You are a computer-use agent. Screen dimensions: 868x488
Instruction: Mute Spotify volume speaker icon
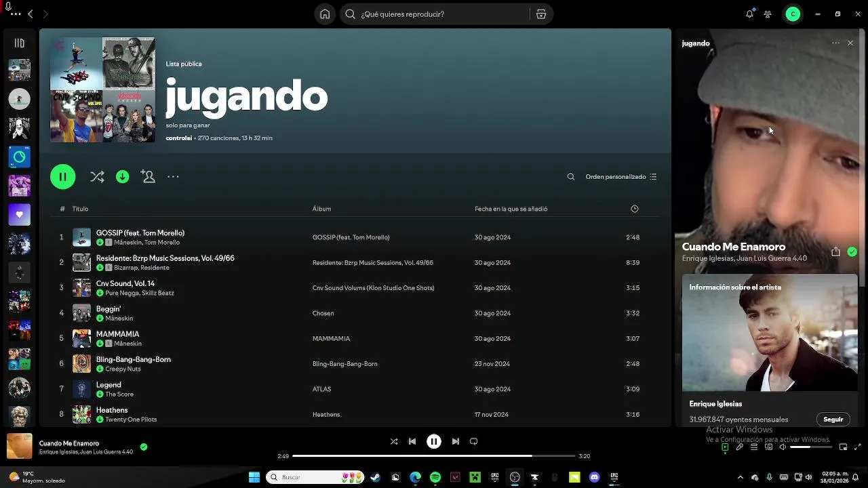[783, 447]
